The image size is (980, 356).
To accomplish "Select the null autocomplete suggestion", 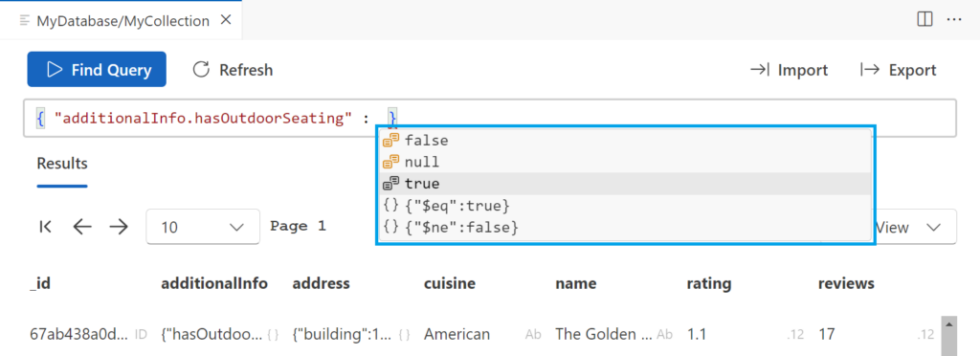I will [x=625, y=163].
